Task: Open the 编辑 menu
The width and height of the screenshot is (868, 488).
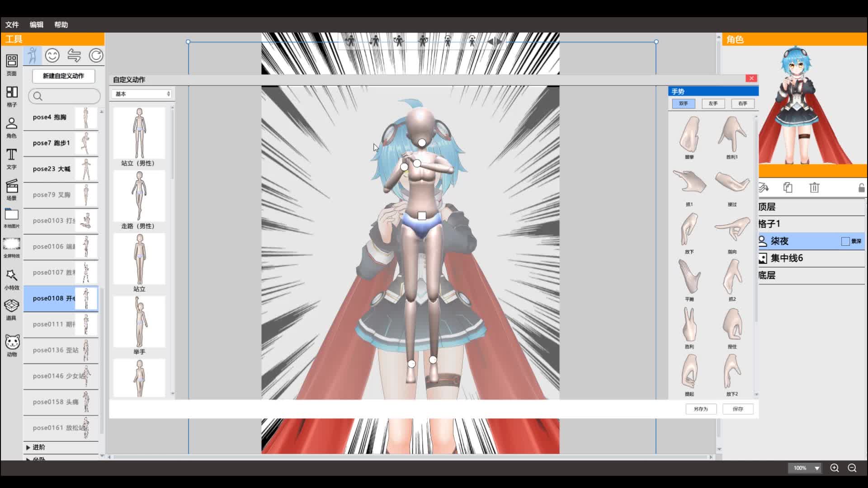Action: [37, 25]
